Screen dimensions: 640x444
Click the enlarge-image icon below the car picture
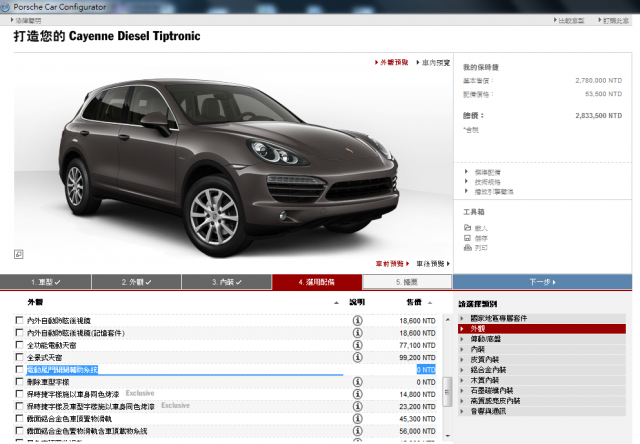(18, 254)
